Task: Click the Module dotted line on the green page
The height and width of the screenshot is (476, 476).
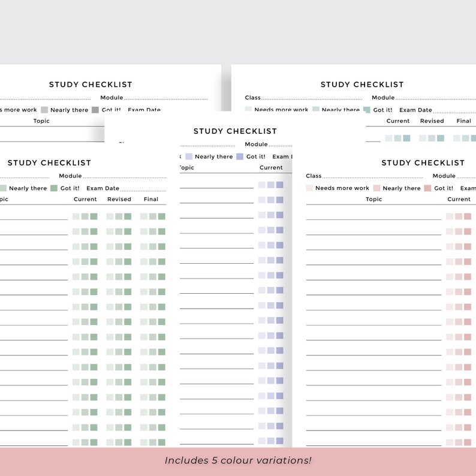Action: coord(125,177)
